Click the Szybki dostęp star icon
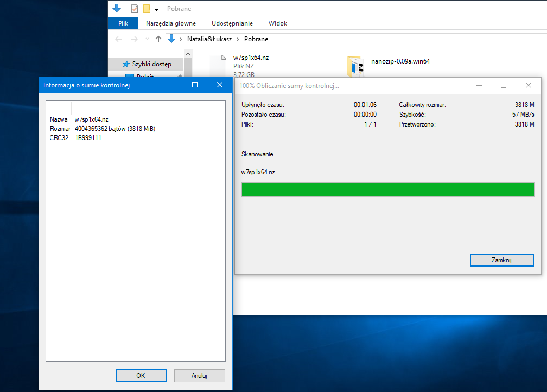 point(125,64)
